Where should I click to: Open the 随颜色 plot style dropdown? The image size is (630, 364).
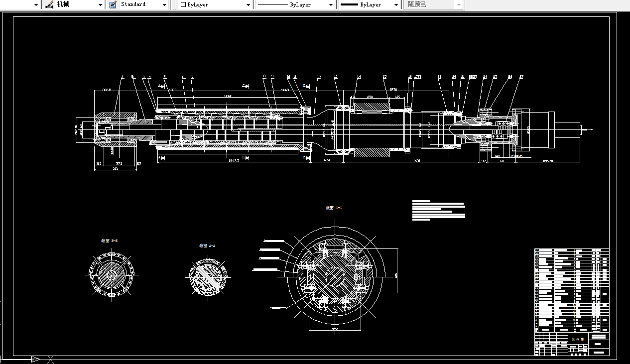click(459, 4)
